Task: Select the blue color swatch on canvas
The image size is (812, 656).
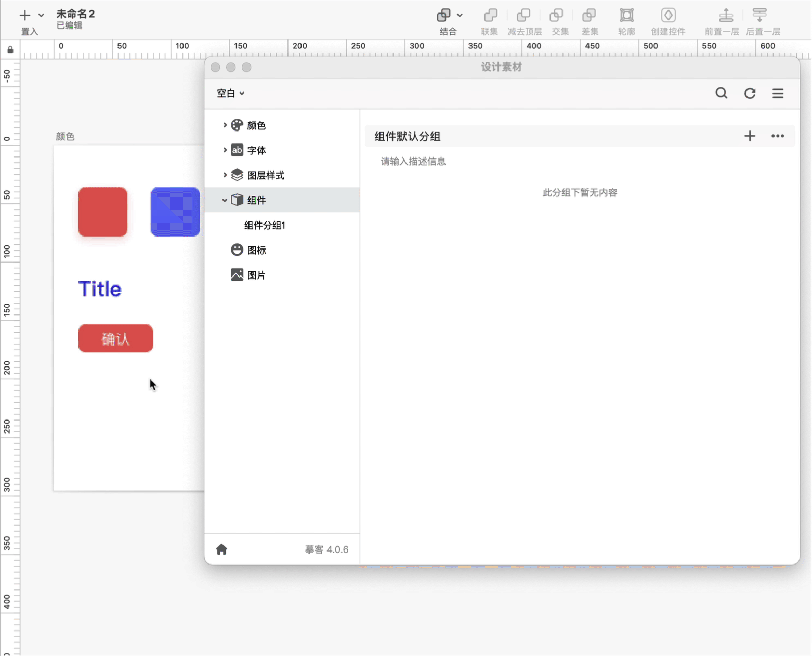Action: pos(175,212)
